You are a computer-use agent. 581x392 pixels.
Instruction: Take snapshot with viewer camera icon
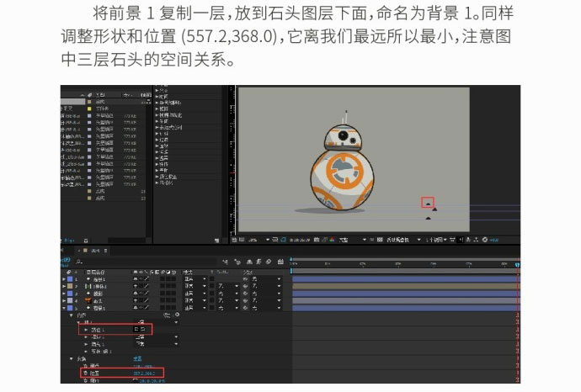pyautogui.click(x=317, y=240)
